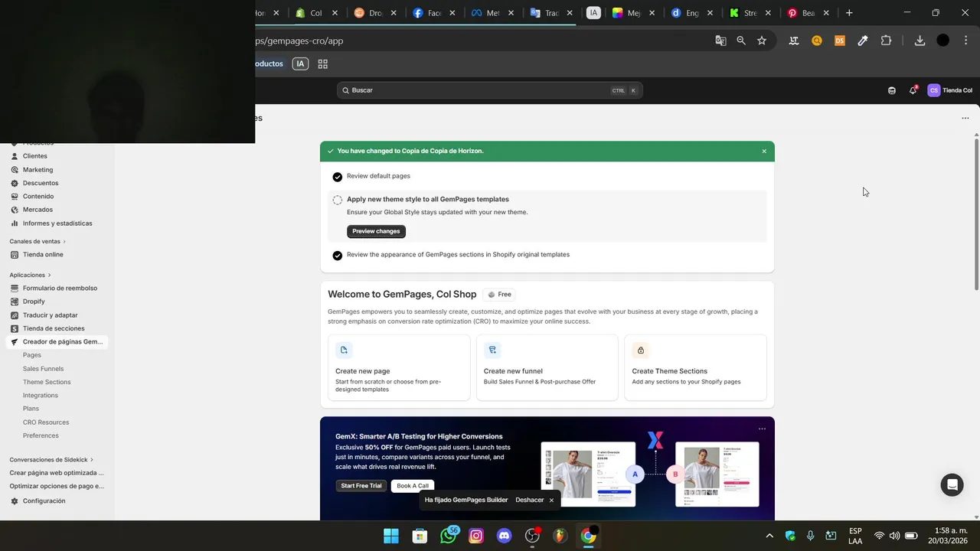Click the Sidekick icon beside the bell
Image resolution: width=980 pixels, height=551 pixels.
(x=892, y=90)
